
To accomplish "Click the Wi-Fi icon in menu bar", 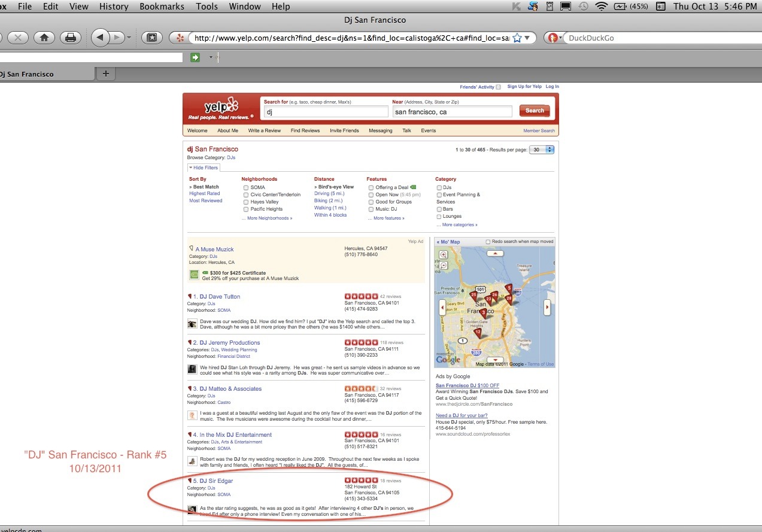I will (601, 7).
